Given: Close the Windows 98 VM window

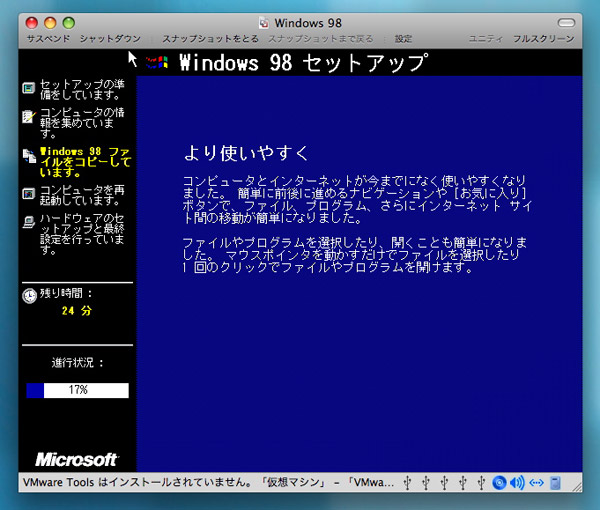Looking at the screenshot, I should 32,23.
